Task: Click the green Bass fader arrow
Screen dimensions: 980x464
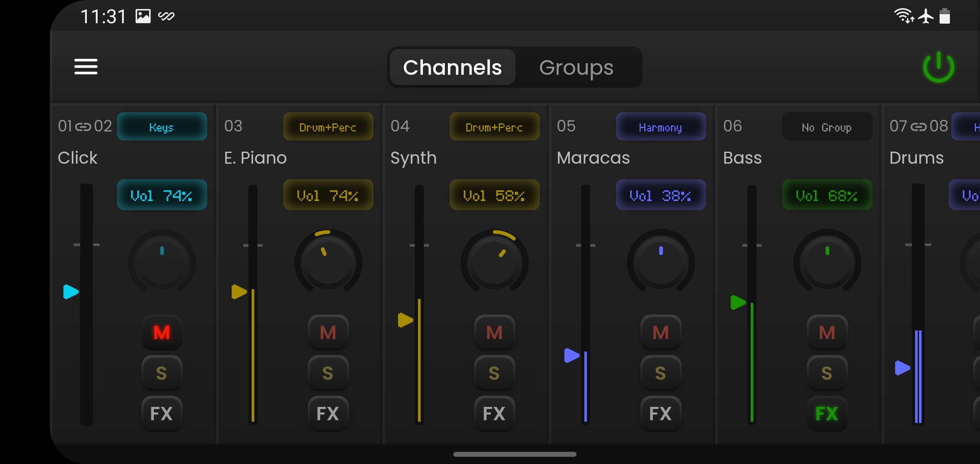Action: (738, 302)
